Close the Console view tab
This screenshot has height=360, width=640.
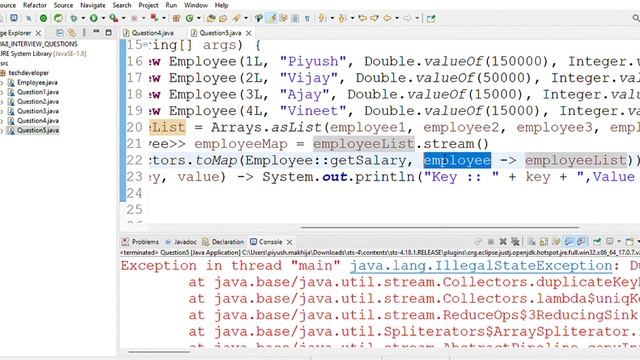click(289, 242)
